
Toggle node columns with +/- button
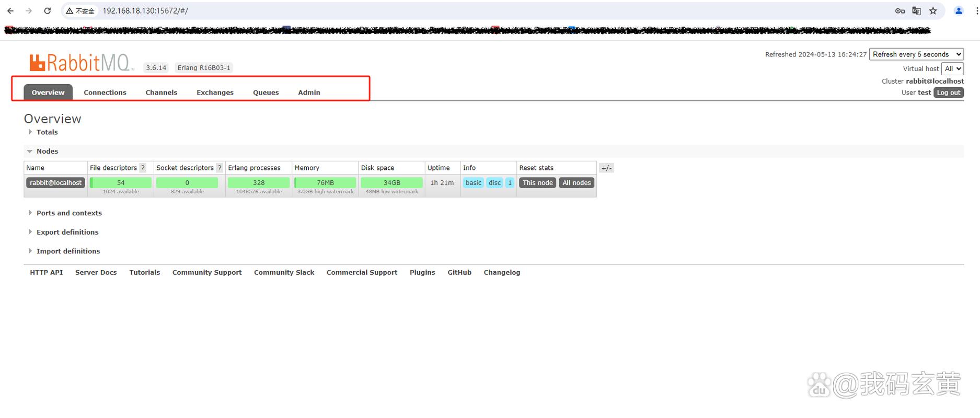click(x=606, y=168)
